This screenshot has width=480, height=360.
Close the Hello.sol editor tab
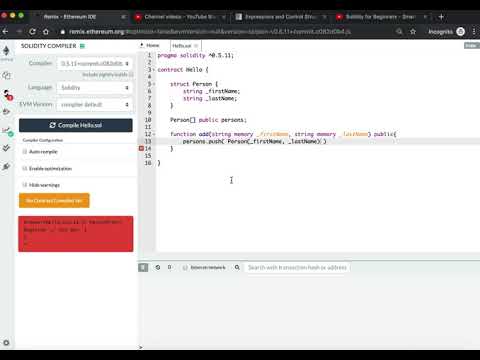pyautogui.click(x=196, y=46)
